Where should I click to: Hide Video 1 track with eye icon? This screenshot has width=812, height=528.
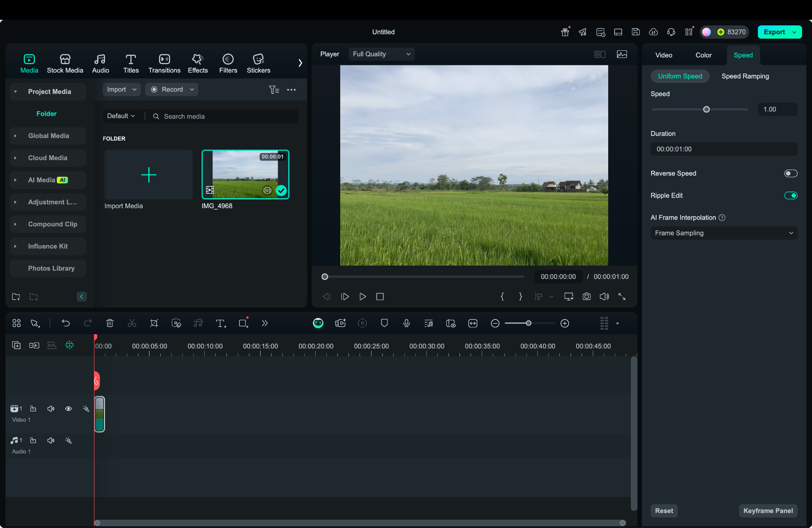tap(68, 409)
